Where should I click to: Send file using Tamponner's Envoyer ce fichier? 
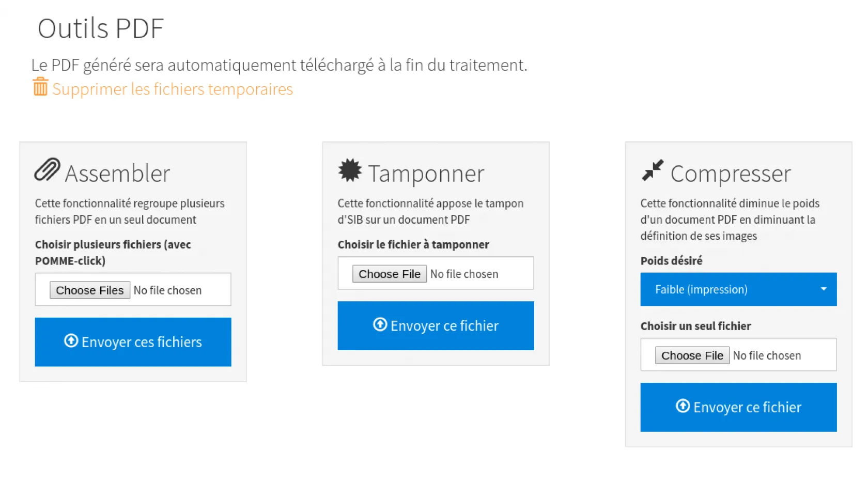(x=436, y=325)
